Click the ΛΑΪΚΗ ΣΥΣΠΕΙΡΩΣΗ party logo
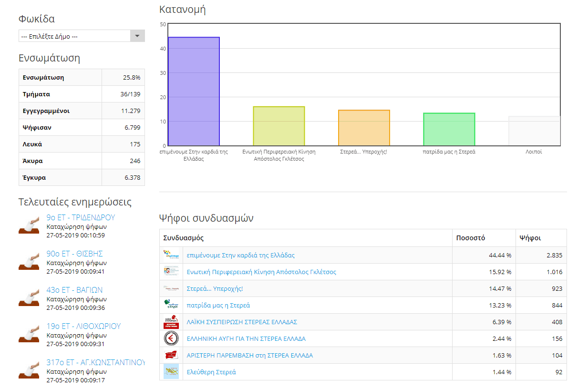Screen dimensions: 588x389 coord(171,322)
